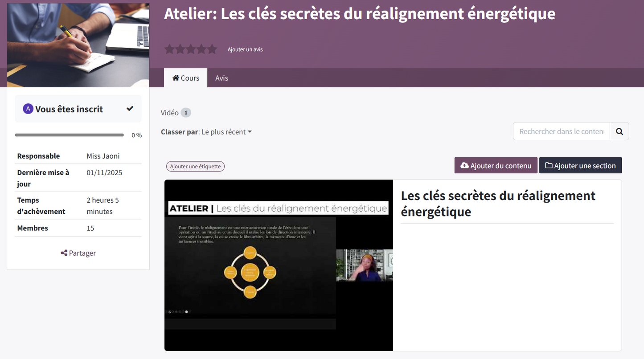Image resolution: width=644 pixels, height=359 pixels.
Task: Click the share icon beside Partager
Action: coord(64,253)
